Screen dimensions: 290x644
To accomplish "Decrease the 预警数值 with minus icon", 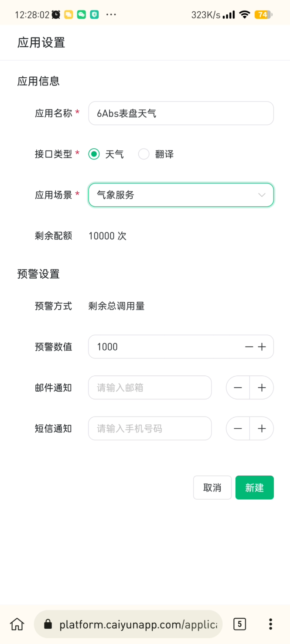I will pyautogui.click(x=249, y=347).
